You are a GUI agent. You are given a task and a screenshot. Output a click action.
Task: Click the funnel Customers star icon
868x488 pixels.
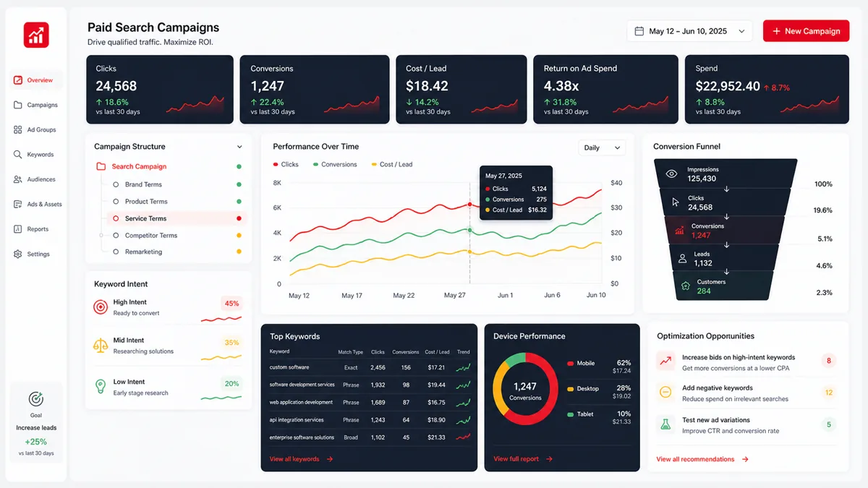click(x=686, y=286)
